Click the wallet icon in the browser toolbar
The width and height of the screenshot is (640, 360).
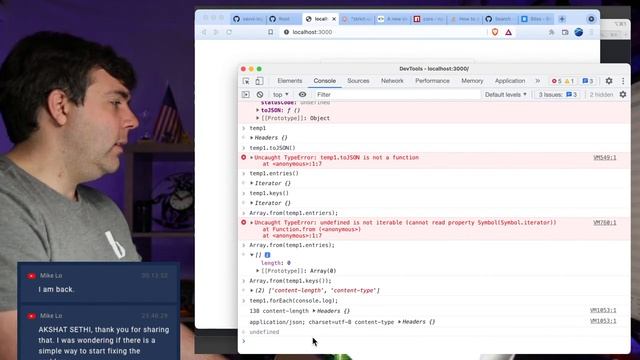pyautogui.click(x=565, y=32)
